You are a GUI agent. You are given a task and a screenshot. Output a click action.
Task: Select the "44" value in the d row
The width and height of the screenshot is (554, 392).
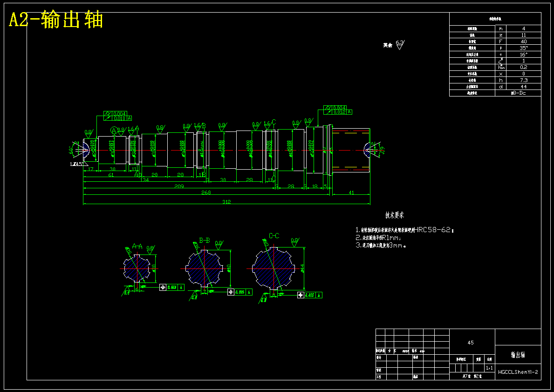524,87
